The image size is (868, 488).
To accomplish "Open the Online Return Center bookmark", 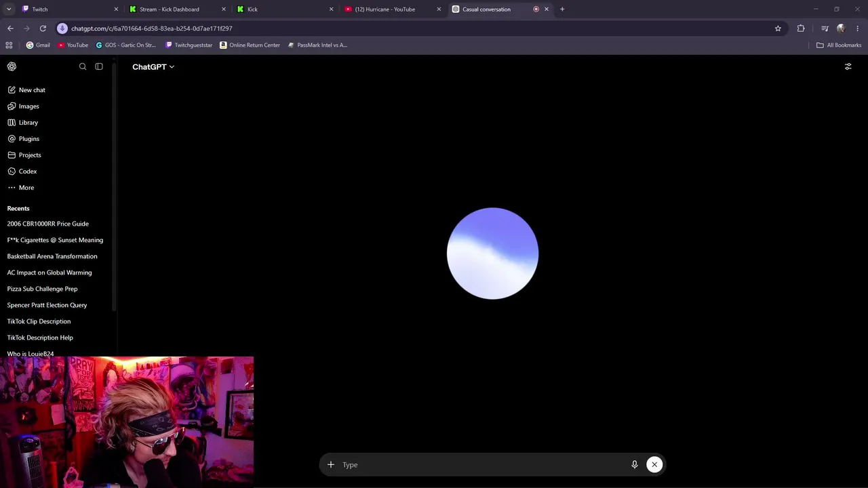I will 250,45.
